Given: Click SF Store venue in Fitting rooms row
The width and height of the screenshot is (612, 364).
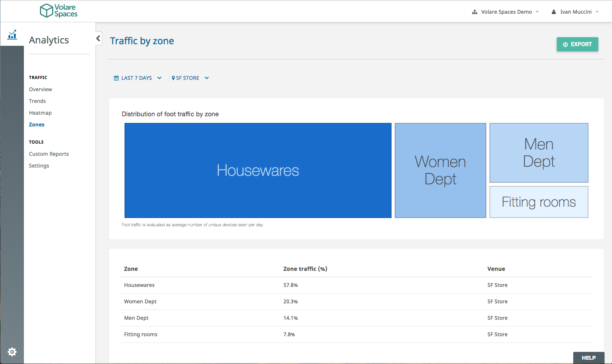Looking at the screenshot, I should coord(497,335).
